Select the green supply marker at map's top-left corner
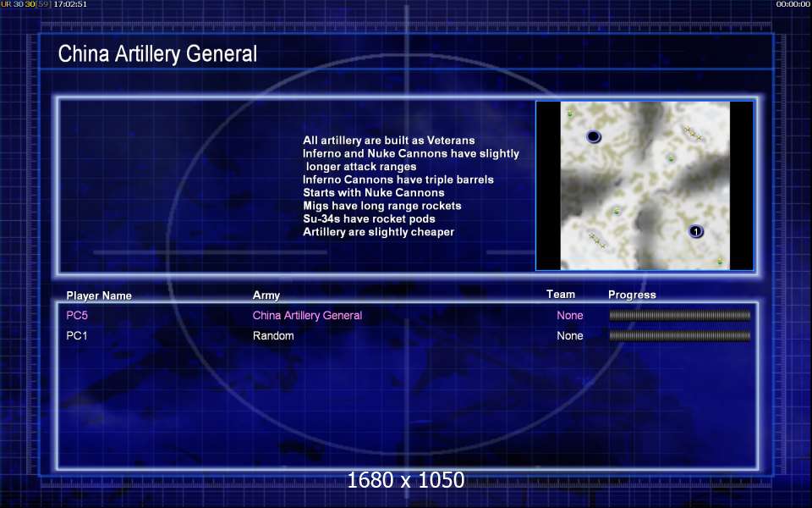 570,113
